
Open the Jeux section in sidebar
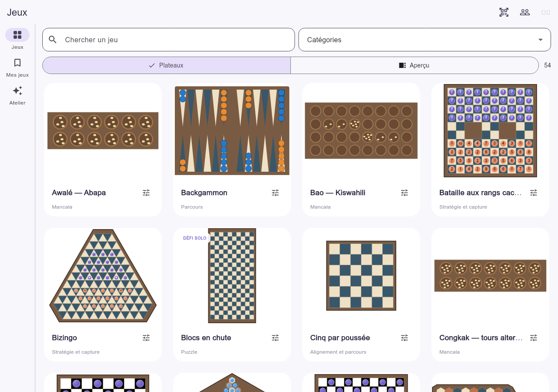[17, 39]
